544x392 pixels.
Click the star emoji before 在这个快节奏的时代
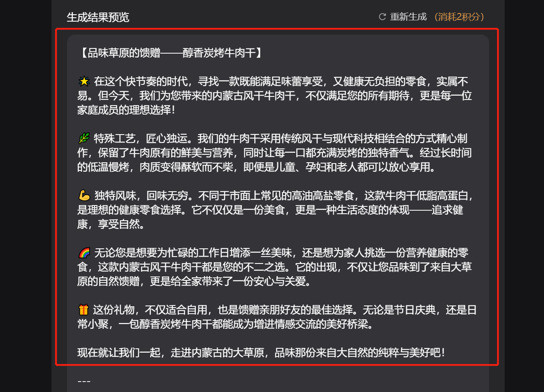point(84,81)
